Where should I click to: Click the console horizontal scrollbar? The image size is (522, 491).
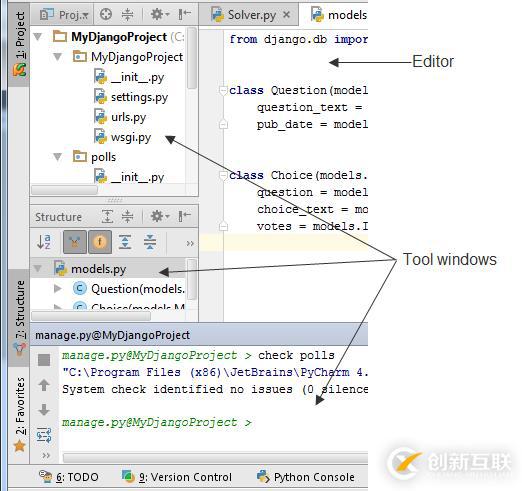(215, 457)
